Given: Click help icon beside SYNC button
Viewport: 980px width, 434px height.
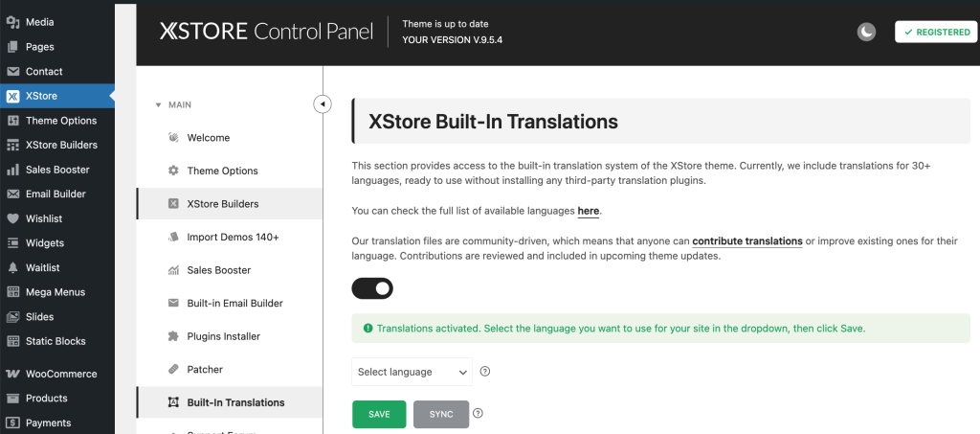Looking at the screenshot, I should click(478, 414).
